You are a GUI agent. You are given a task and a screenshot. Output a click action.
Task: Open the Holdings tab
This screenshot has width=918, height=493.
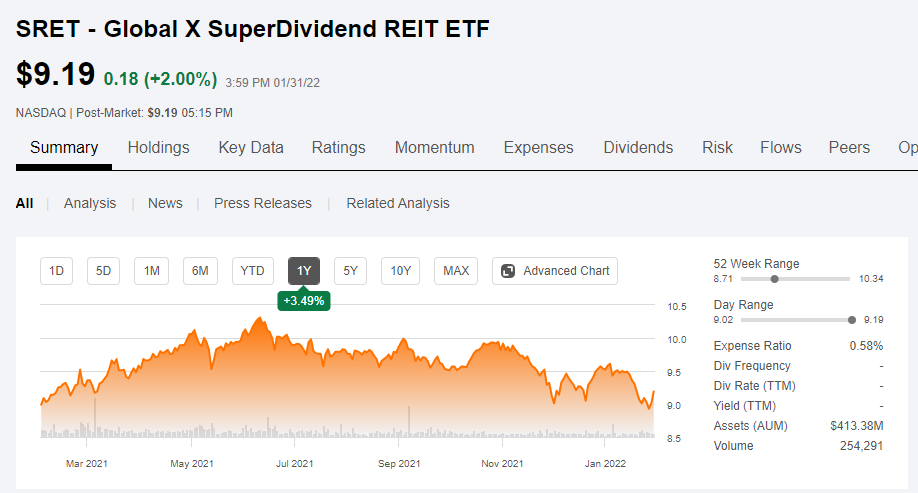click(159, 148)
